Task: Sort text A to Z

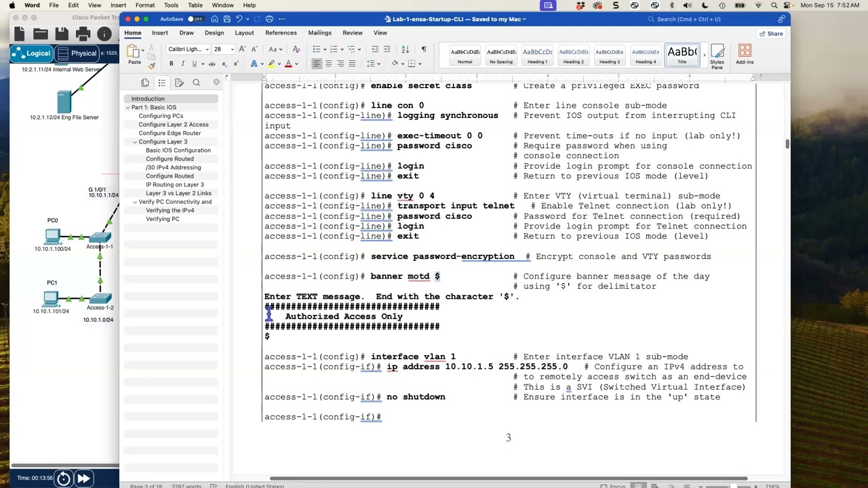Action: pyautogui.click(x=405, y=49)
